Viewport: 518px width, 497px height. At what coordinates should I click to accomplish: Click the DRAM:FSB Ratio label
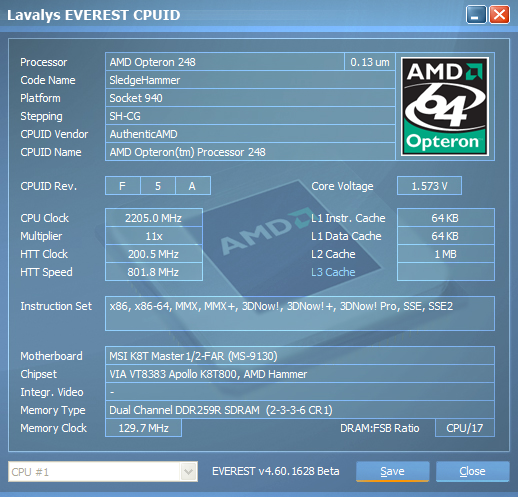pos(380,428)
